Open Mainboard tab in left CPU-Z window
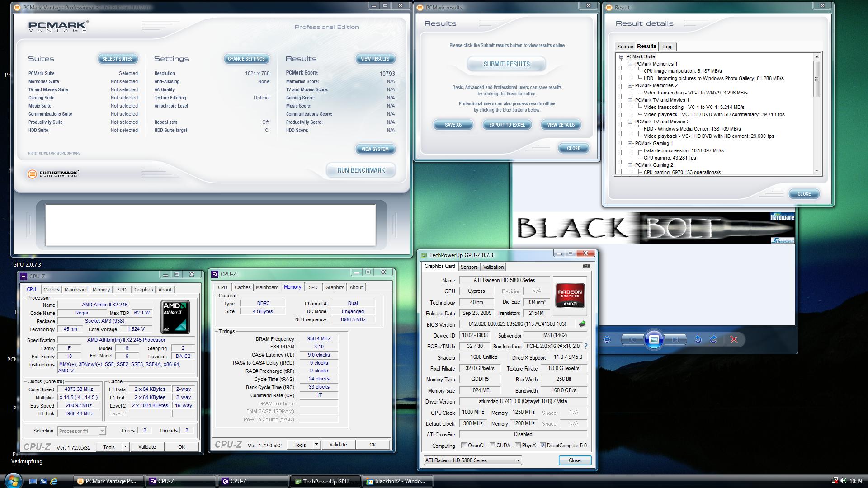Screen dimensions: 868x488 (76, 290)
